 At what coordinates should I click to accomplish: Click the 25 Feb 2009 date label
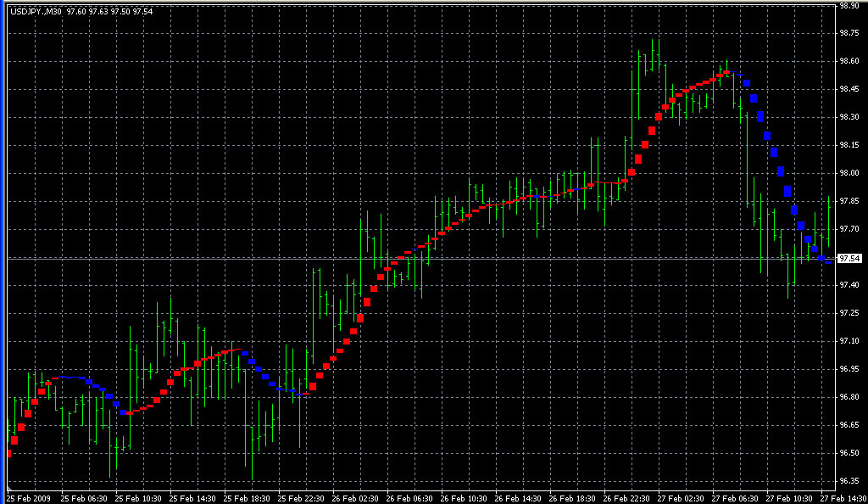point(28,498)
